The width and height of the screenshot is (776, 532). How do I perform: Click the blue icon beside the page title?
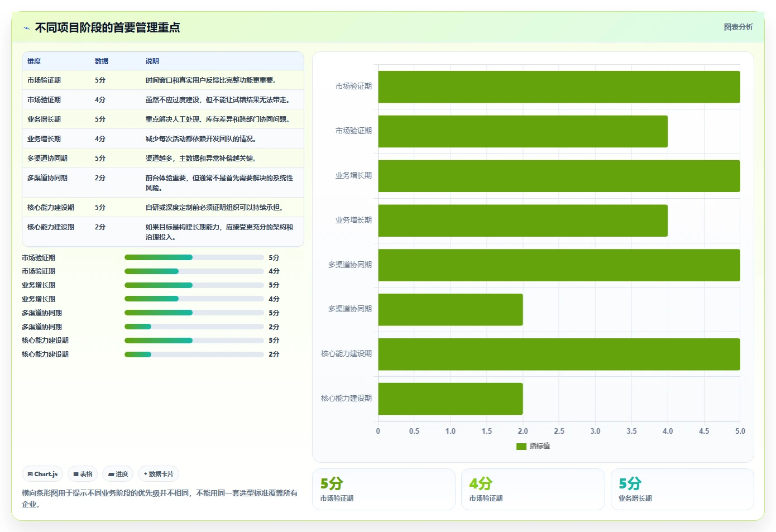26,28
